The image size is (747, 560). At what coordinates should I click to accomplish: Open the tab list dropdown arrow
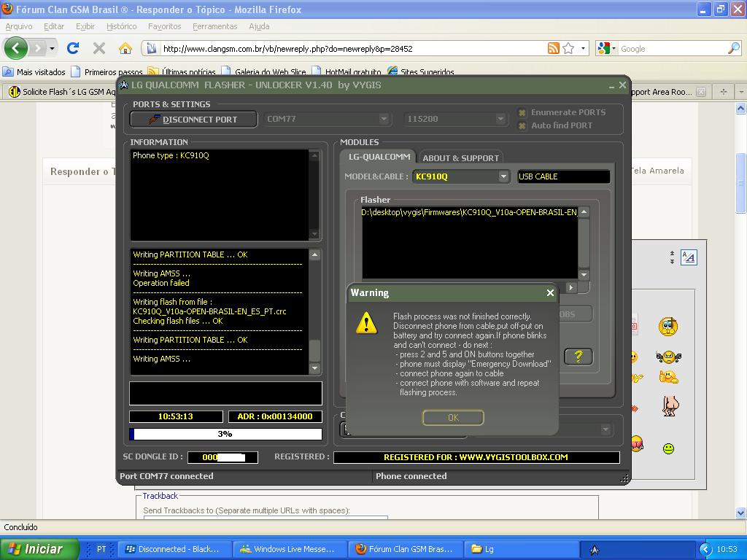pos(741,91)
